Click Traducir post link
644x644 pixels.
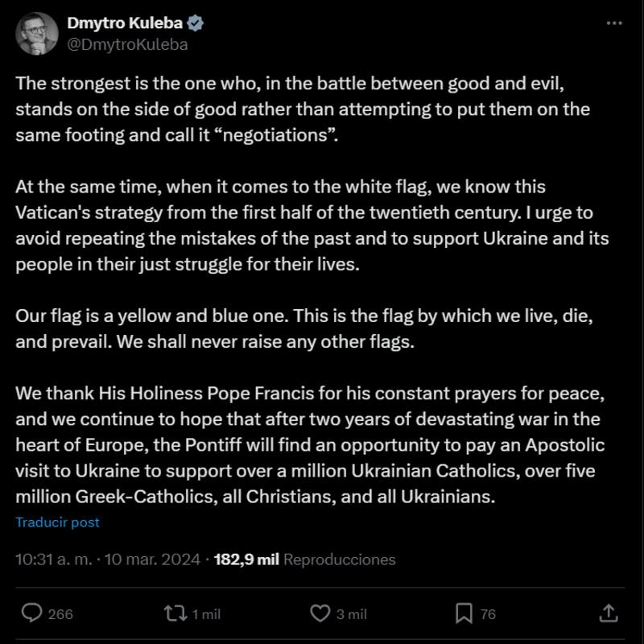click(x=58, y=522)
